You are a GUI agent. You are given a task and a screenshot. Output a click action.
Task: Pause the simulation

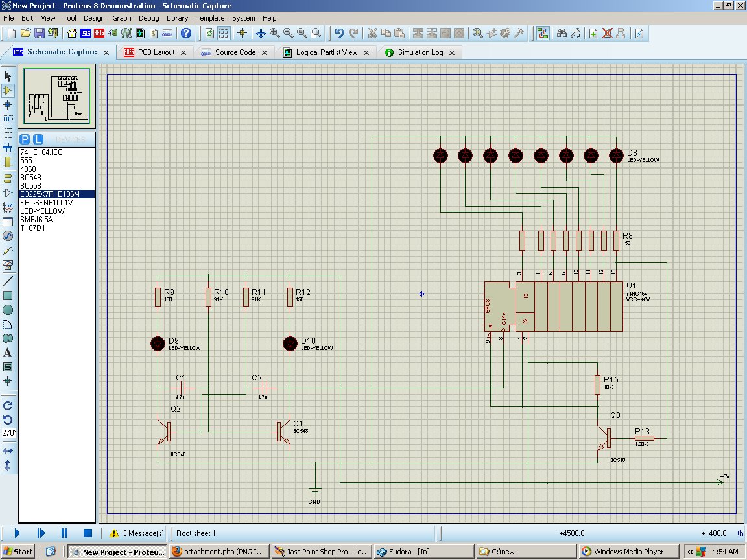pos(64,533)
